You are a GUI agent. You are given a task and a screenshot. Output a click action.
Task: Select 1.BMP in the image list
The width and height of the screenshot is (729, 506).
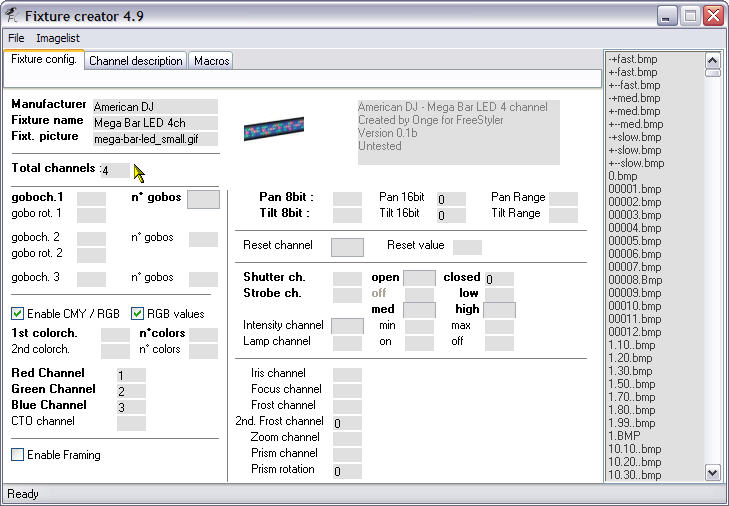[624, 436]
